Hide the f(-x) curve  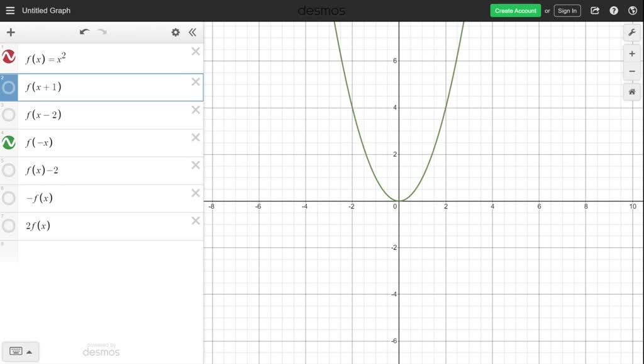click(8, 142)
